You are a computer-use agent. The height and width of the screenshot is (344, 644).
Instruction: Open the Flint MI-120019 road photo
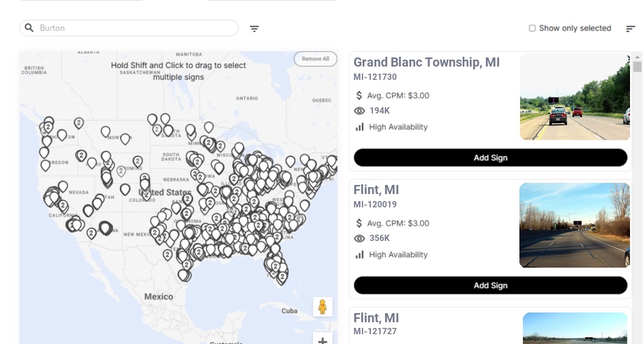click(x=575, y=225)
